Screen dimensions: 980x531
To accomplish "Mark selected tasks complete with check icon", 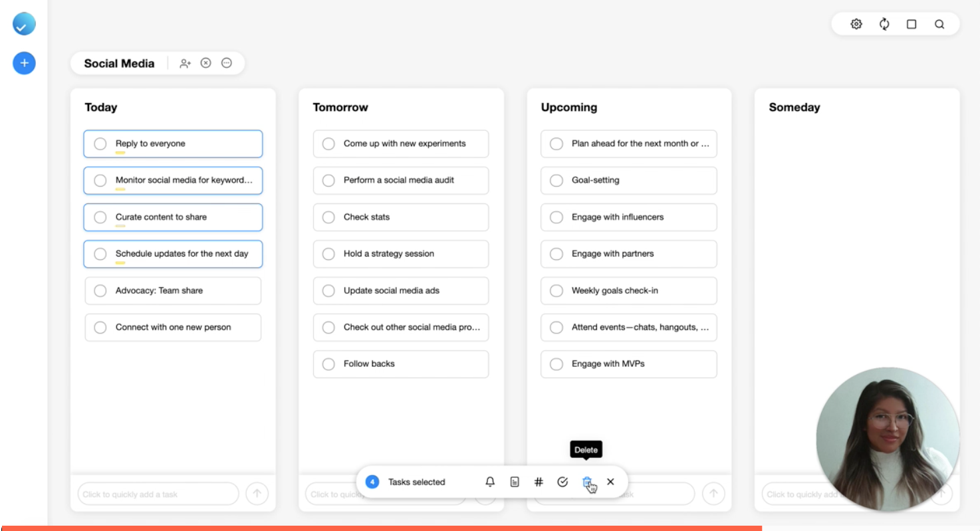I will [x=562, y=482].
